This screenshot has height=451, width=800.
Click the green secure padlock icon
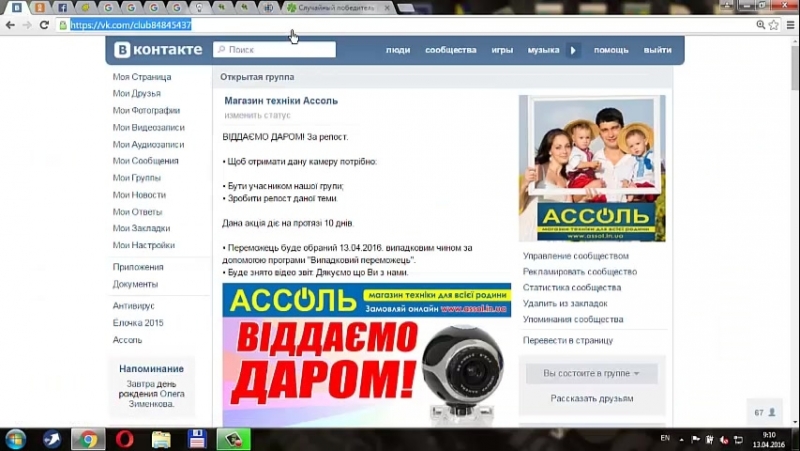tap(63, 24)
